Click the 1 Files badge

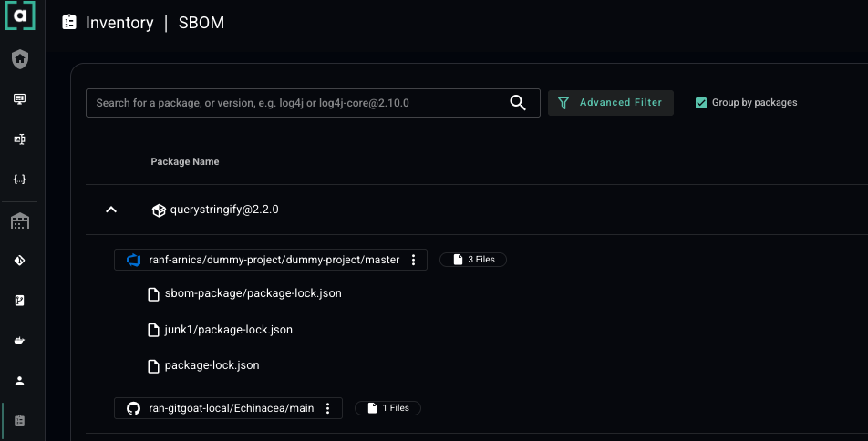387,408
